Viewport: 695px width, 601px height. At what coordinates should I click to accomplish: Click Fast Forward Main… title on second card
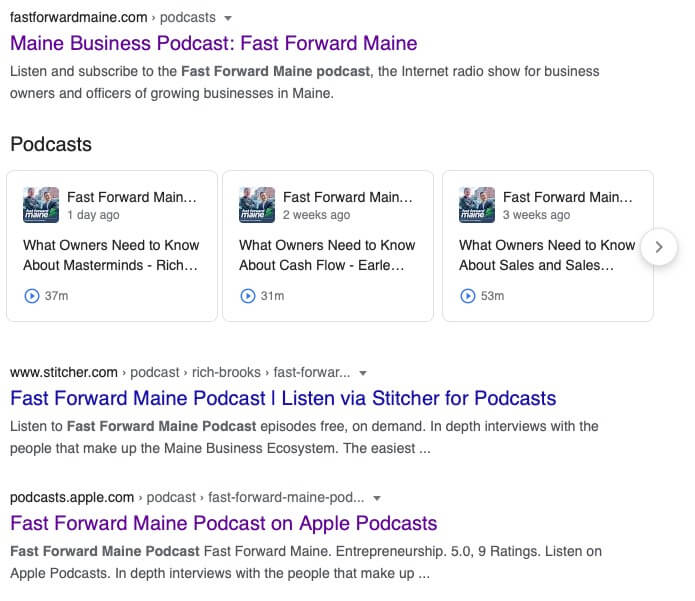pyautogui.click(x=348, y=197)
